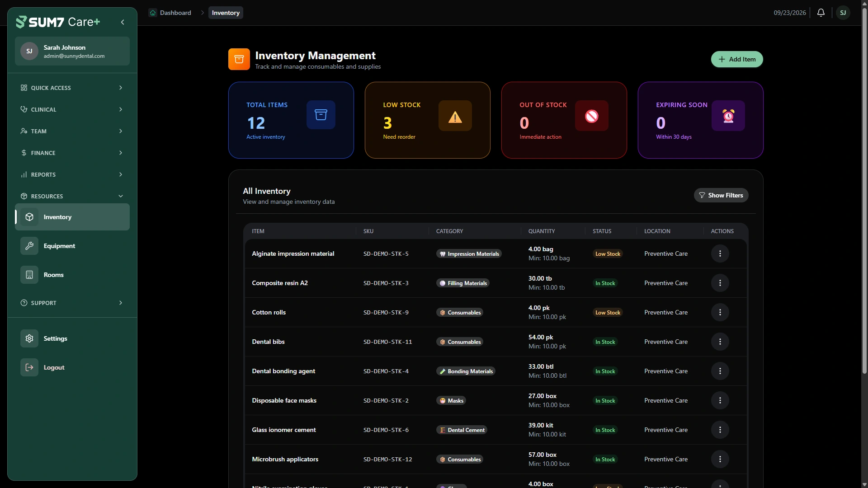Collapse the Resources section
Image resolution: width=868 pixels, height=488 pixels.
tap(72, 196)
